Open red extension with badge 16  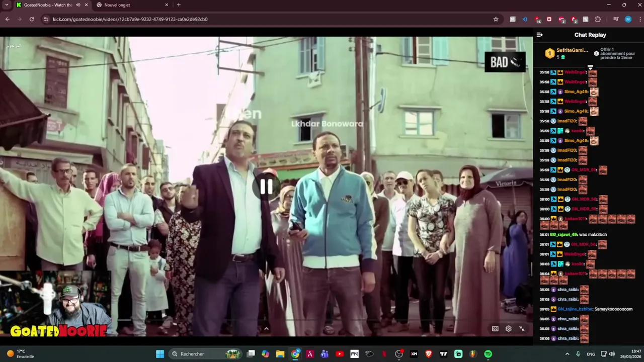(x=537, y=20)
